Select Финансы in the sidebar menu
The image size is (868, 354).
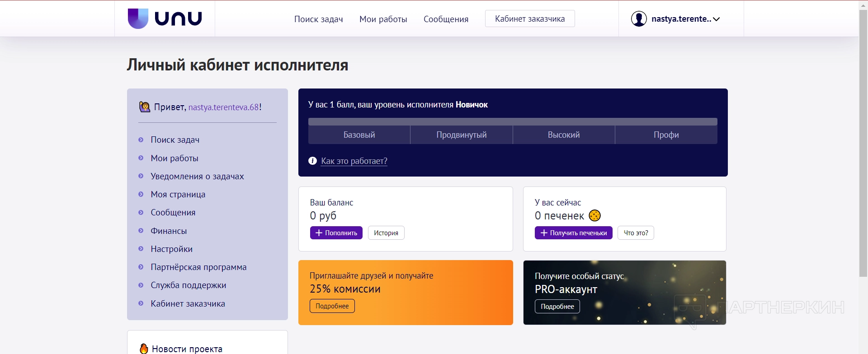click(169, 231)
